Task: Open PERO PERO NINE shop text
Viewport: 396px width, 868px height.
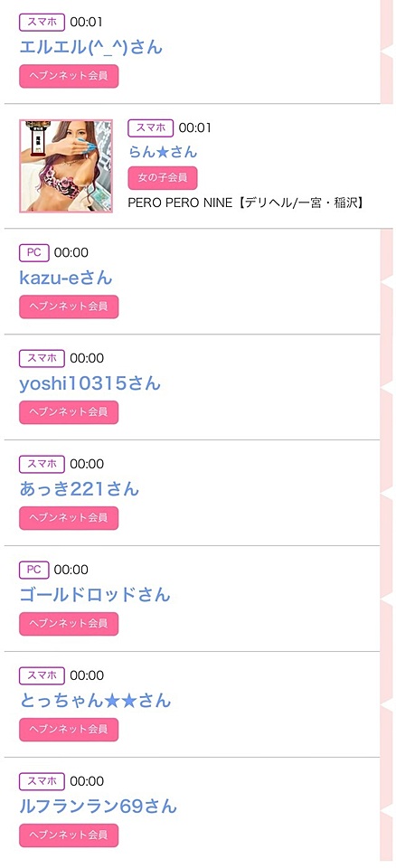Action: [x=246, y=203]
